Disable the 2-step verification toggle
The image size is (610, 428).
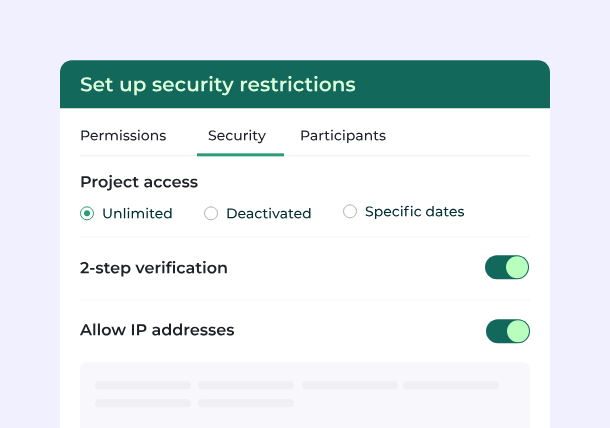coord(507,267)
